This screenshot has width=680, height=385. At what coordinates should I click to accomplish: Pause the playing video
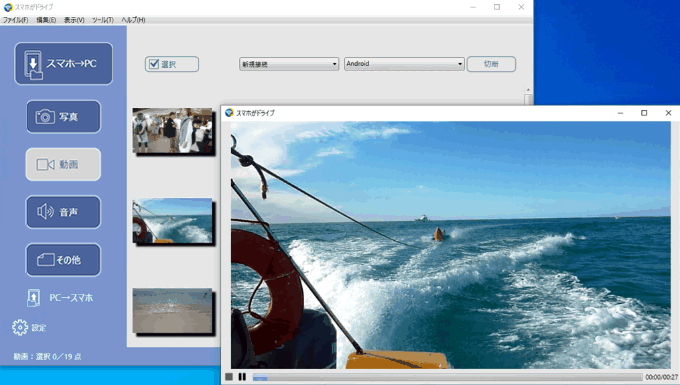[x=242, y=377]
